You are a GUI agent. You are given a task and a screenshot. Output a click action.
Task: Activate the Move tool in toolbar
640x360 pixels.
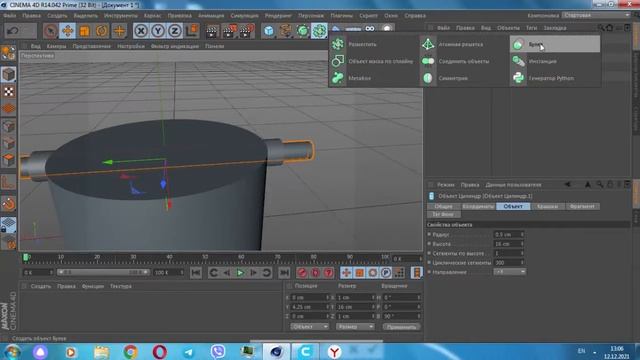[x=67, y=31]
